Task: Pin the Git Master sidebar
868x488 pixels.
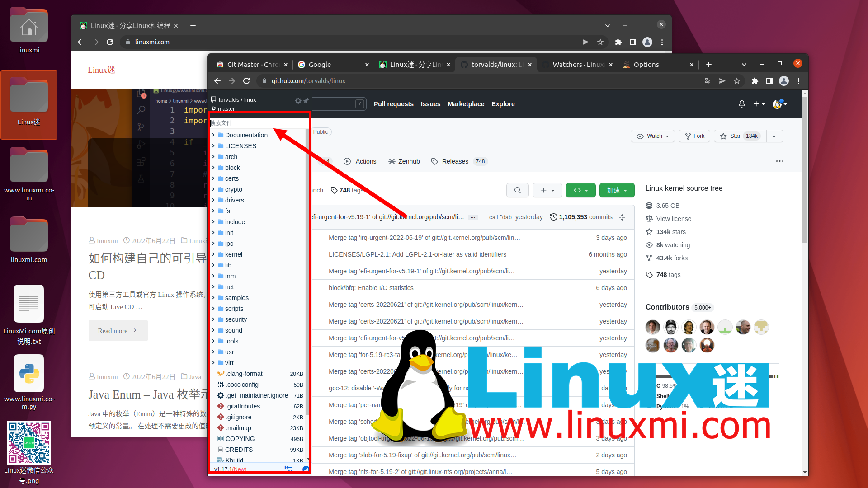Action: [x=306, y=100]
